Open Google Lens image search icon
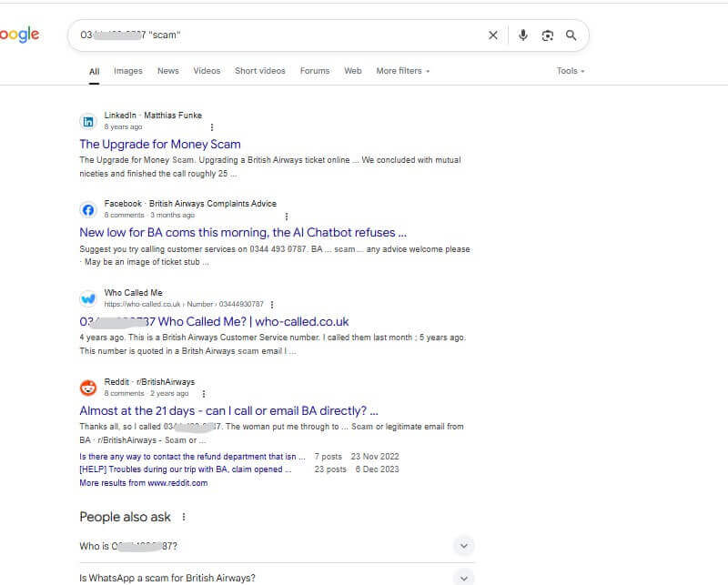Image resolution: width=728 pixels, height=585 pixels. pos(548,35)
